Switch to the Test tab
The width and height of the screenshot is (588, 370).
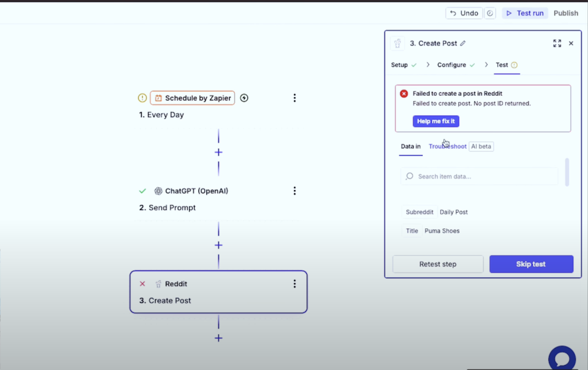[x=506, y=65]
